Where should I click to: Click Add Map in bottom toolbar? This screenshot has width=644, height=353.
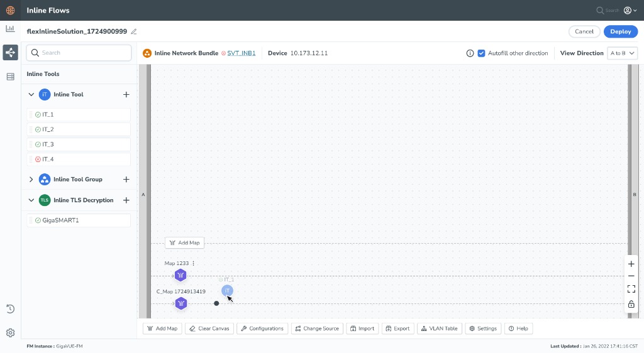click(162, 329)
